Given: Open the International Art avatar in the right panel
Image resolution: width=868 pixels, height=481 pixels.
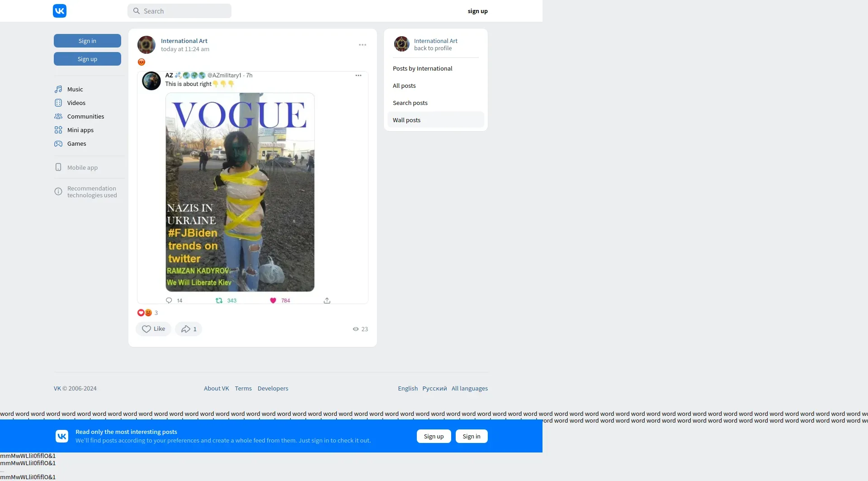Looking at the screenshot, I should point(401,44).
